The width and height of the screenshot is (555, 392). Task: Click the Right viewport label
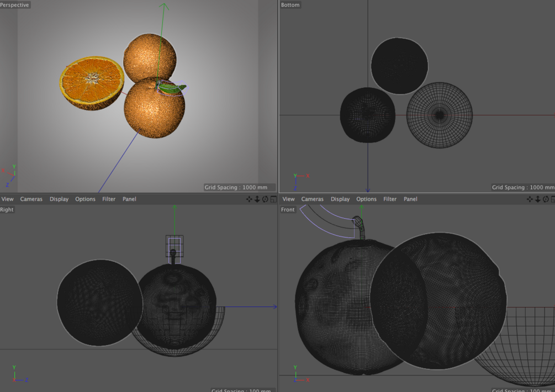[x=7, y=209]
